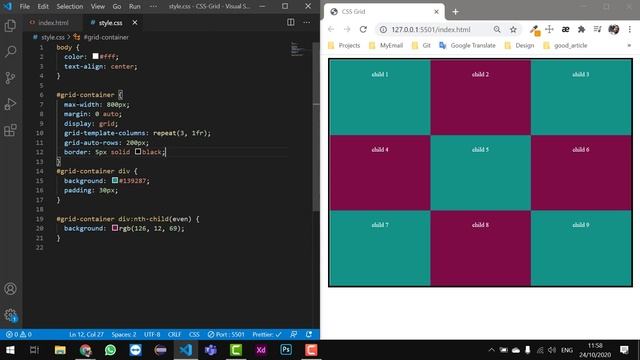
Task: Open the Chrome profile avatar
Action: pyautogui.click(x=613, y=29)
